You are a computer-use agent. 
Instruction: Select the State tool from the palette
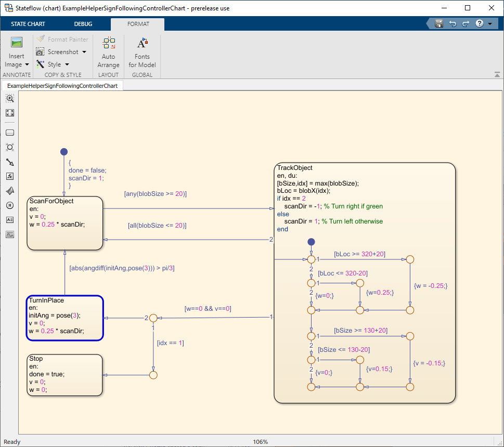click(x=10, y=133)
